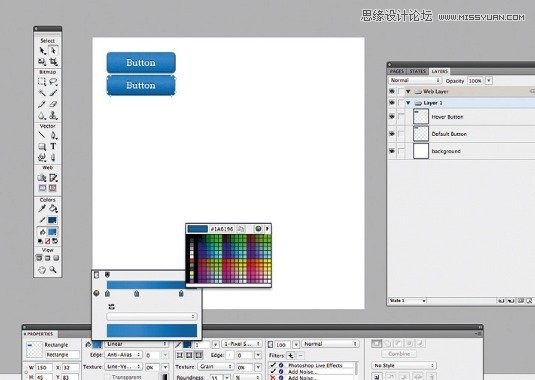This screenshot has height=380, width=535.
Task: Switch to the Pages tab
Action: coord(397,71)
